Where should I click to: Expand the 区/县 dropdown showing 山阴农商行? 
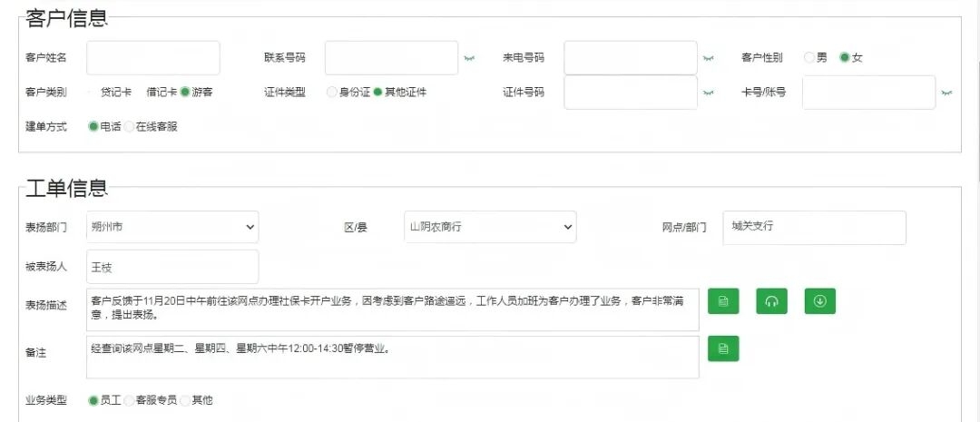click(x=490, y=227)
